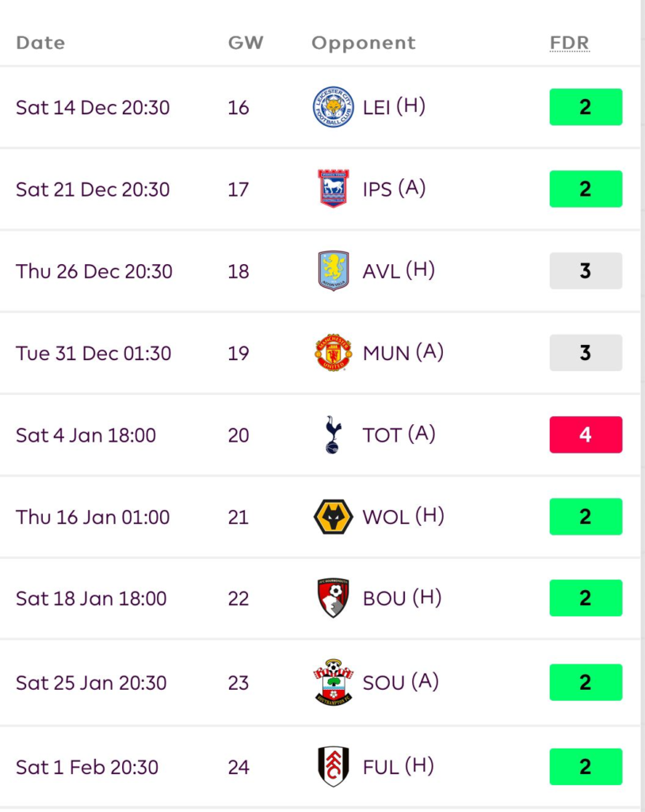Select the Wolves wolf-head badge
Viewport: 645px width, 812px height.
(333, 517)
